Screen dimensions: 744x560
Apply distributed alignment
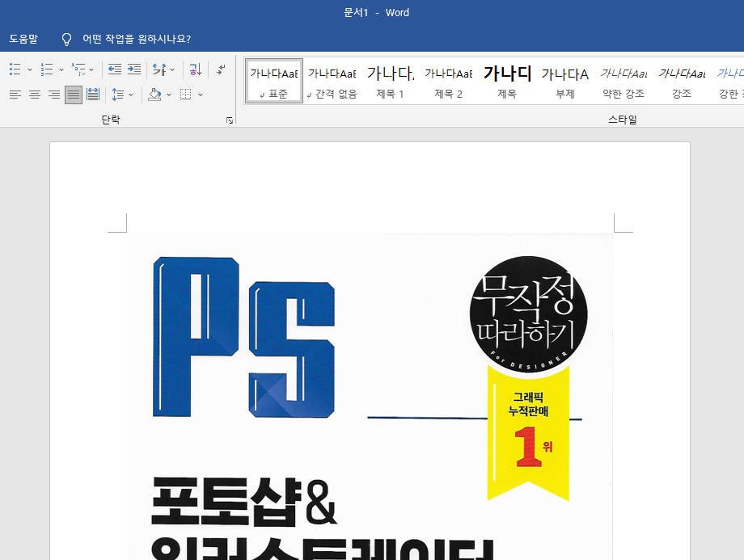coord(93,95)
